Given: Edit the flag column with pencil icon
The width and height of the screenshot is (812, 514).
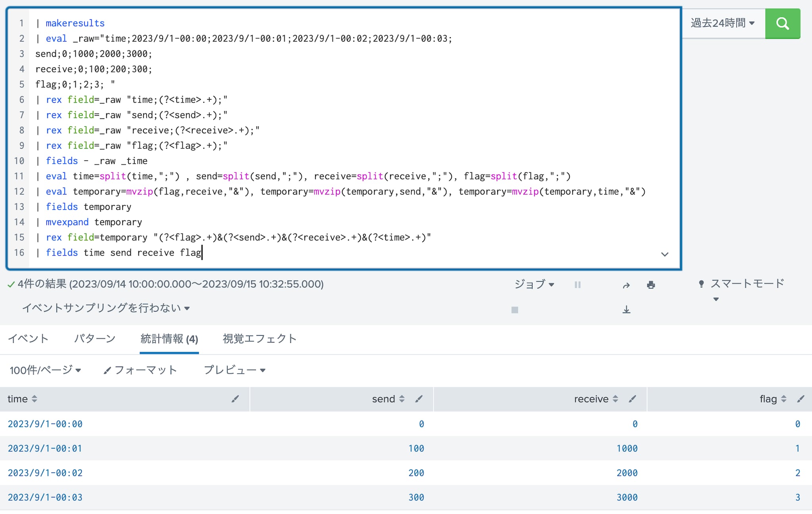Looking at the screenshot, I should (801, 399).
